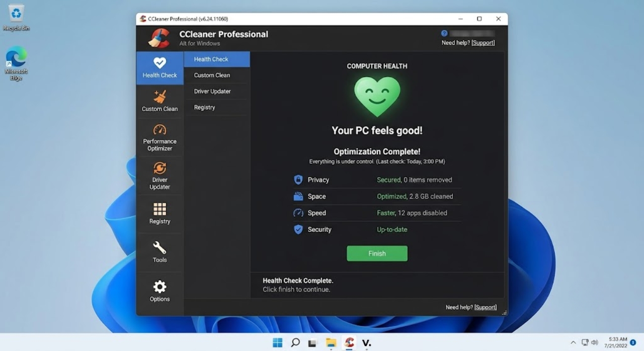Click the Space row label
This screenshot has height=351, width=644.
317,196
